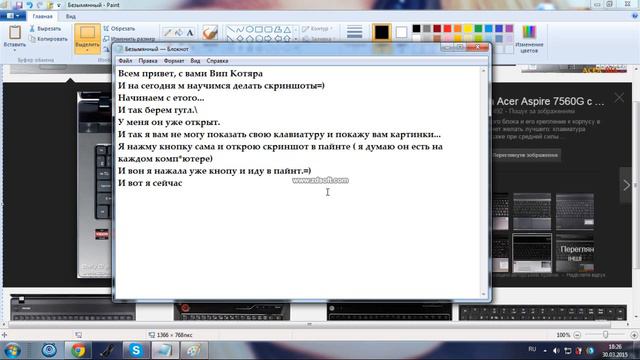Click the Notepad vertical scrollbar down arrow

pyautogui.click(x=484, y=294)
